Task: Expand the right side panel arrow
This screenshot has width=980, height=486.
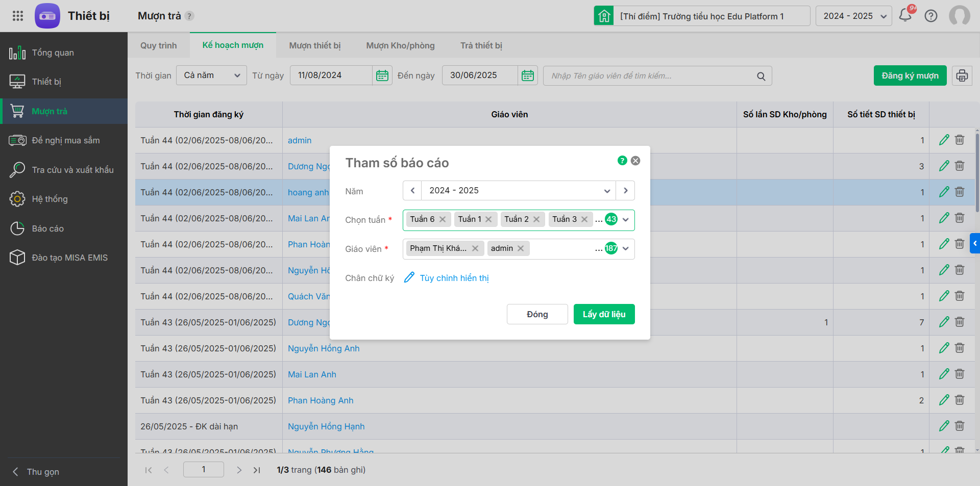Action: (x=975, y=243)
